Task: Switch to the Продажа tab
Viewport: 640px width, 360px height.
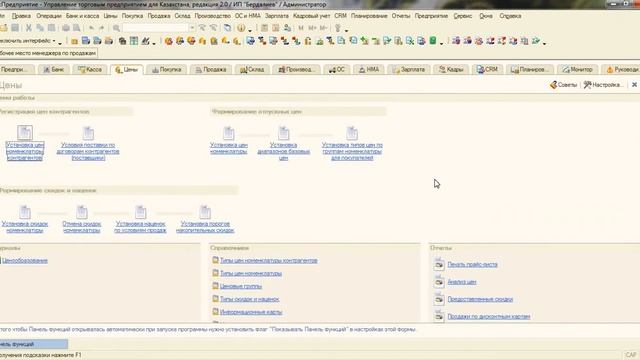Action: (x=211, y=69)
